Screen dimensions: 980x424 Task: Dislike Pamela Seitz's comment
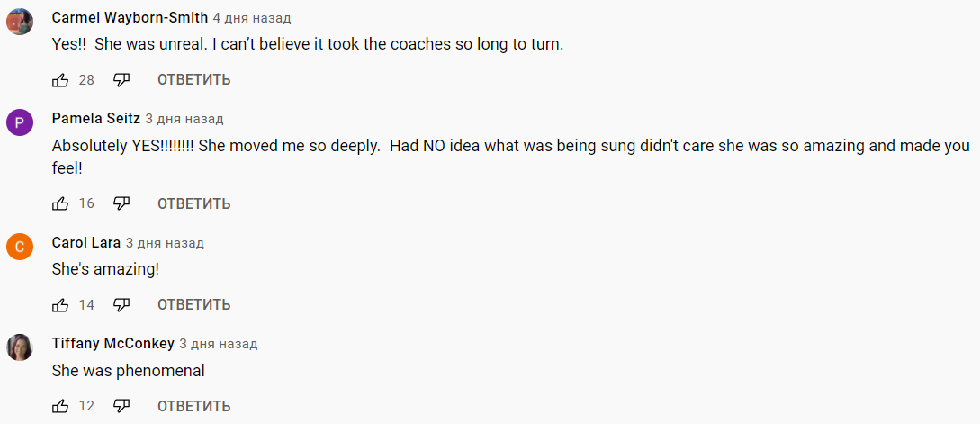point(121,203)
